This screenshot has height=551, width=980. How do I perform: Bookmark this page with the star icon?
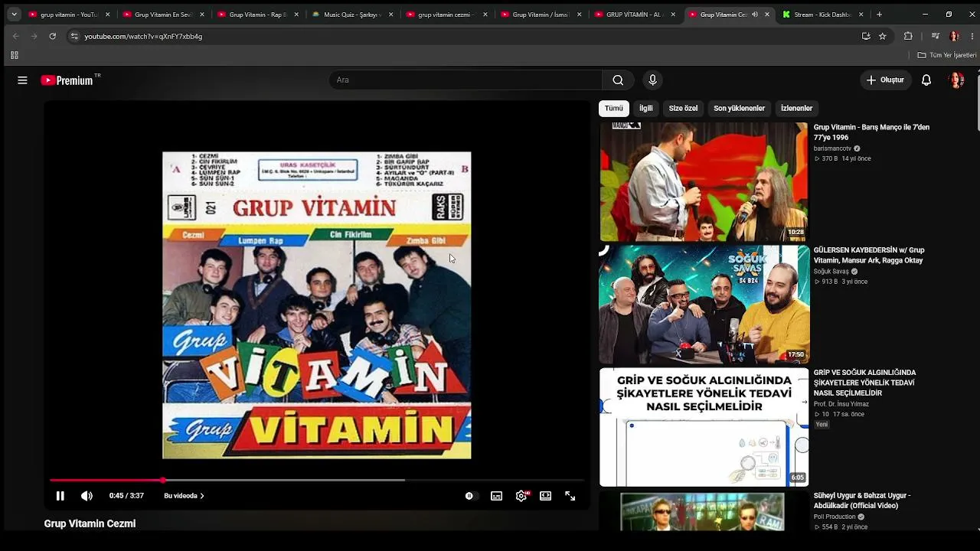pyautogui.click(x=883, y=36)
